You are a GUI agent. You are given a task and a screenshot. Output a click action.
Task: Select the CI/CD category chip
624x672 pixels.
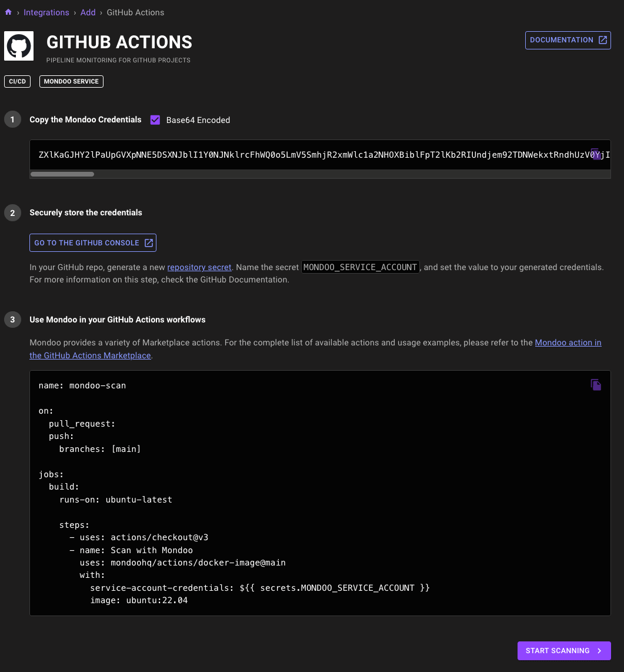coord(17,81)
